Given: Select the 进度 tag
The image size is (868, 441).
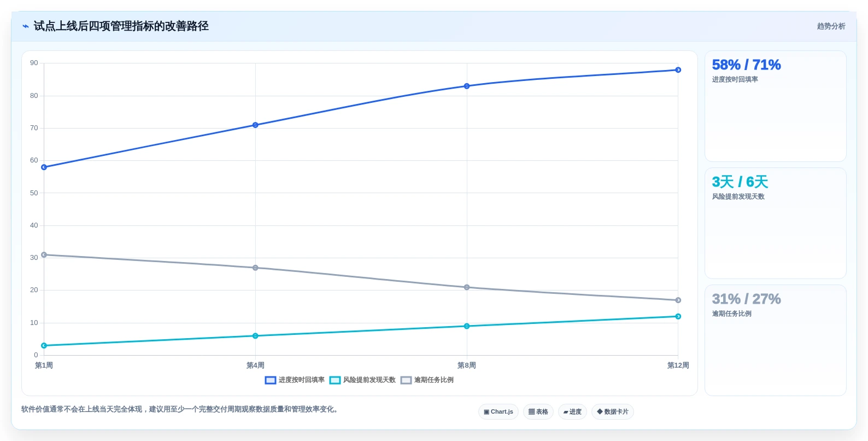Looking at the screenshot, I should tap(572, 412).
